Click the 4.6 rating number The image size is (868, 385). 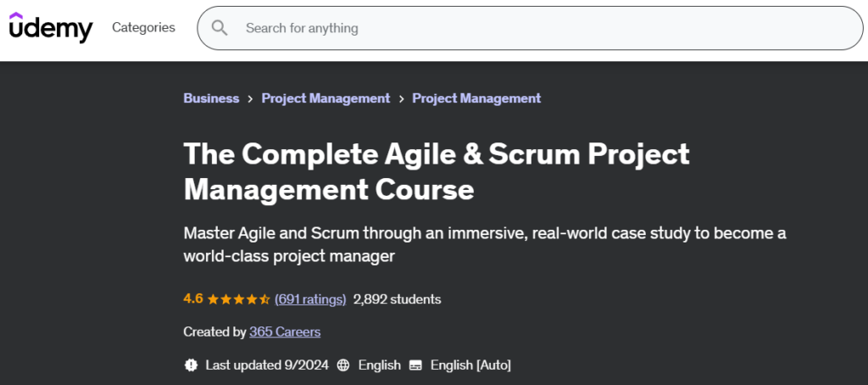pyautogui.click(x=193, y=299)
